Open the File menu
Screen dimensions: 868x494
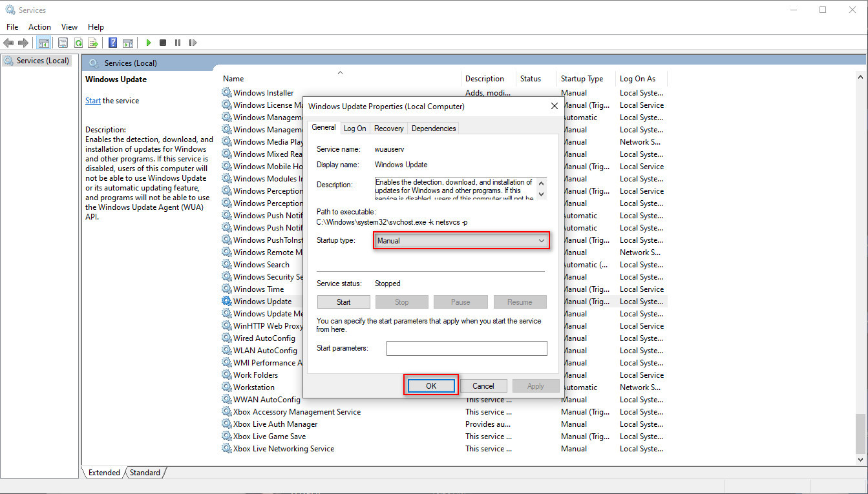click(x=12, y=27)
